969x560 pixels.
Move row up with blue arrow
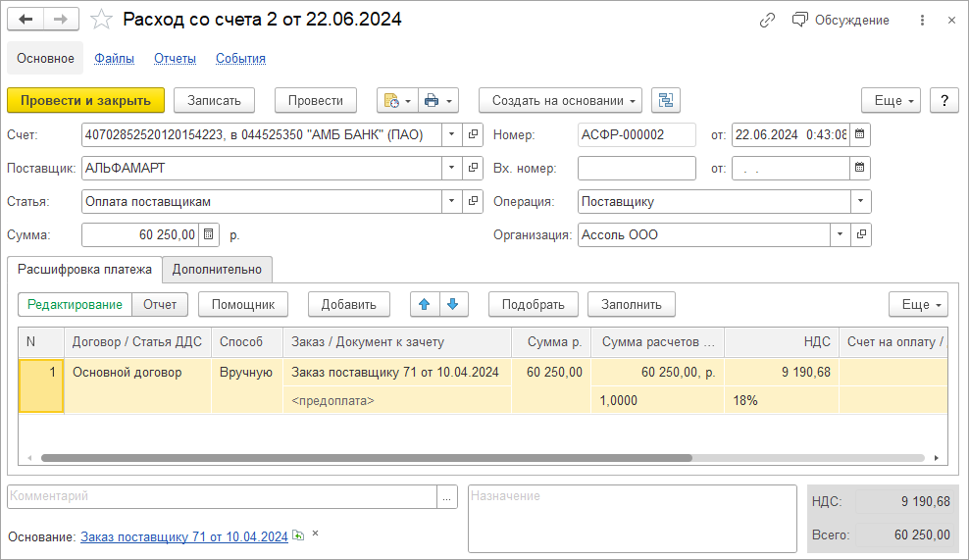click(425, 304)
